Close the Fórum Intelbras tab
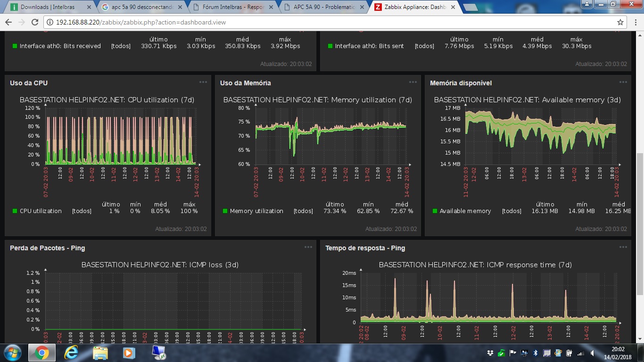The width and height of the screenshot is (644, 362). coord(272,7)
